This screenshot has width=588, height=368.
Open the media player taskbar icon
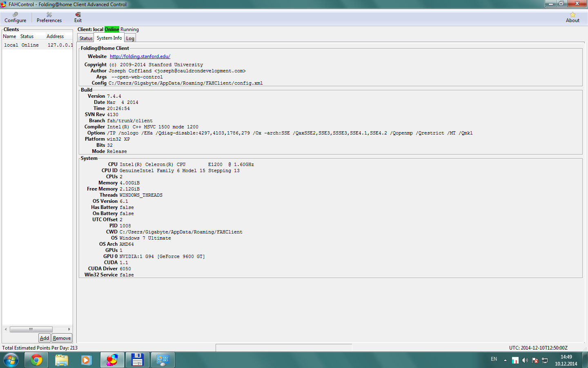tap(86, 360)
